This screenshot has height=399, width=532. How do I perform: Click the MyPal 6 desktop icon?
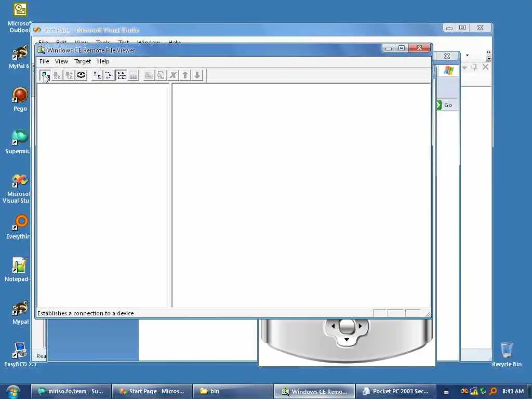[x=20, y=57]
